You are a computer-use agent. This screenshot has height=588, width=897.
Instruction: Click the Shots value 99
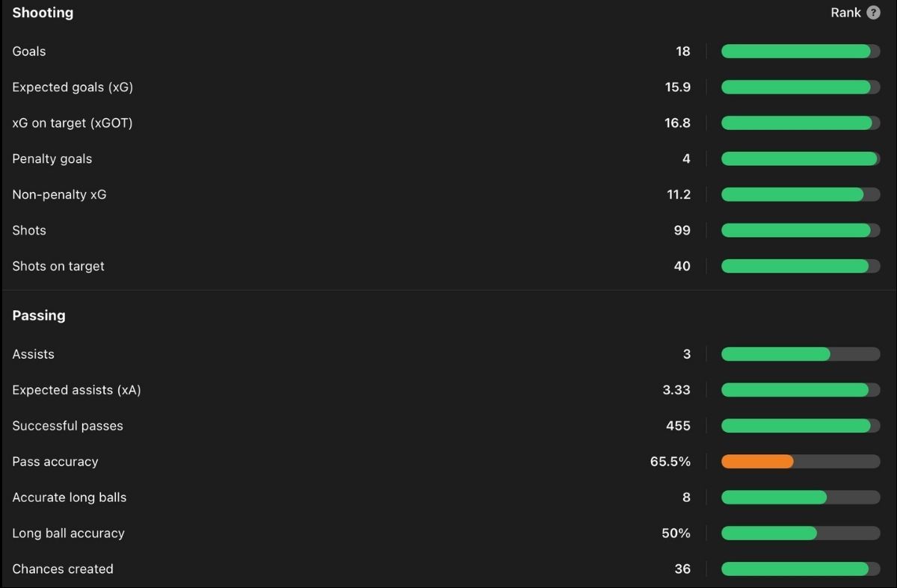[x=682, y=231]
